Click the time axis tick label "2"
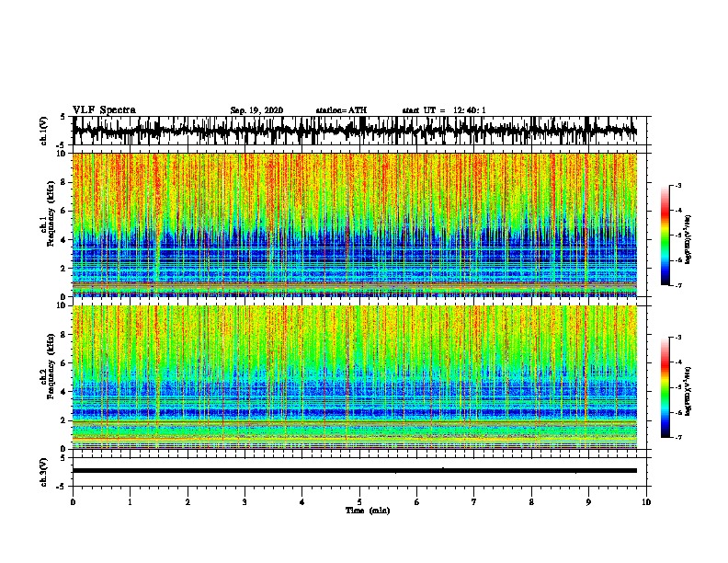The height and width of the screenshot is (563, 728). click(x=188, y=502)
